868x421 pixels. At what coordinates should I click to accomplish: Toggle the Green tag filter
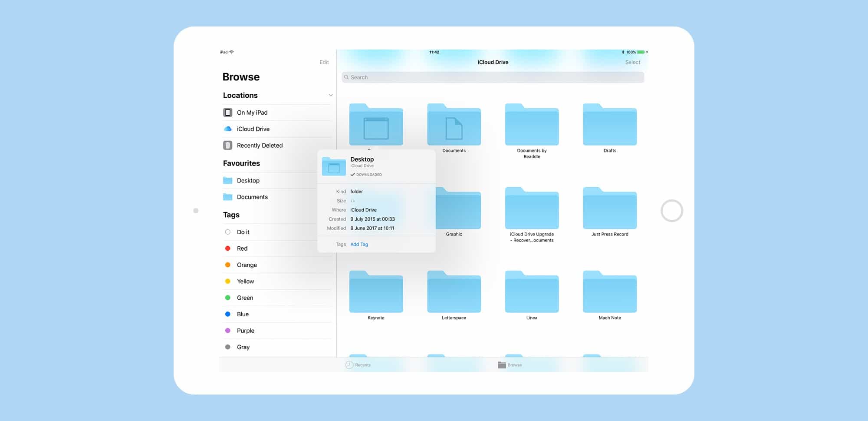[x=228, y=298]
